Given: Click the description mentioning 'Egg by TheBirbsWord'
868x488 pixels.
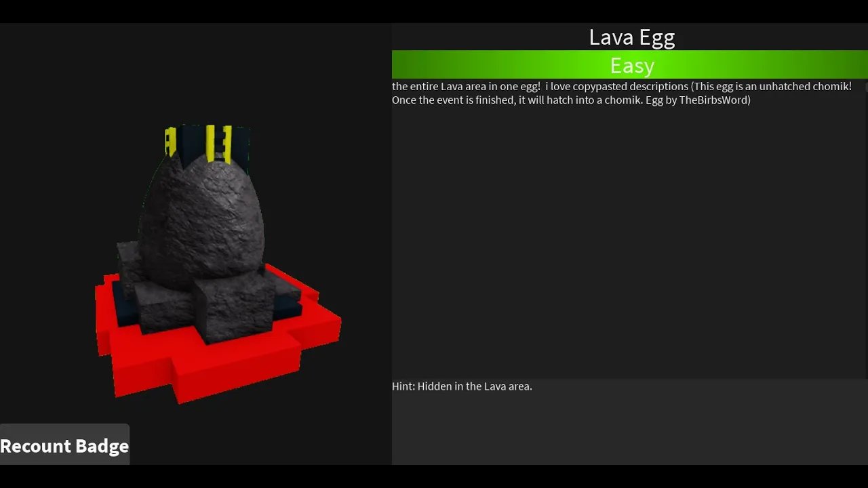Looking at the screenshot, I should [x=622, y=93].
